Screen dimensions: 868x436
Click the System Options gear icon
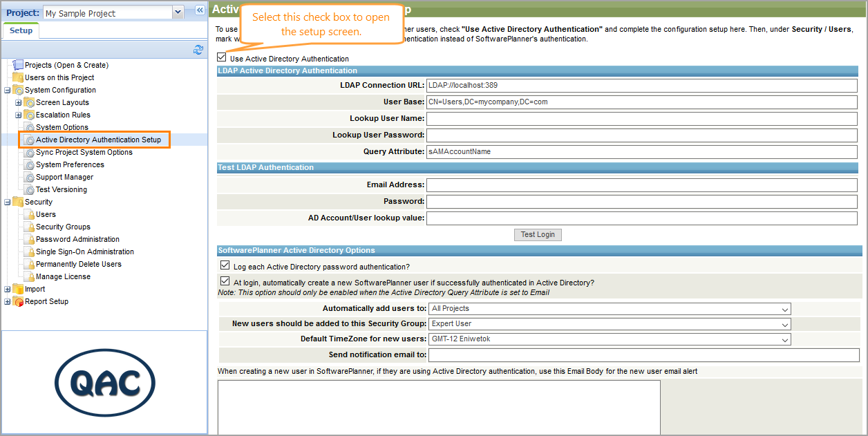tap(29, 127)
